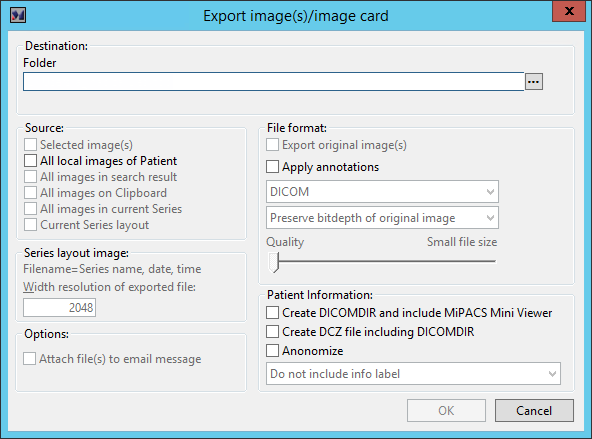The height and width of the screenshot is (439, 592).
Task: Check Export original image(s) option
Action: (x=272, y=145)
